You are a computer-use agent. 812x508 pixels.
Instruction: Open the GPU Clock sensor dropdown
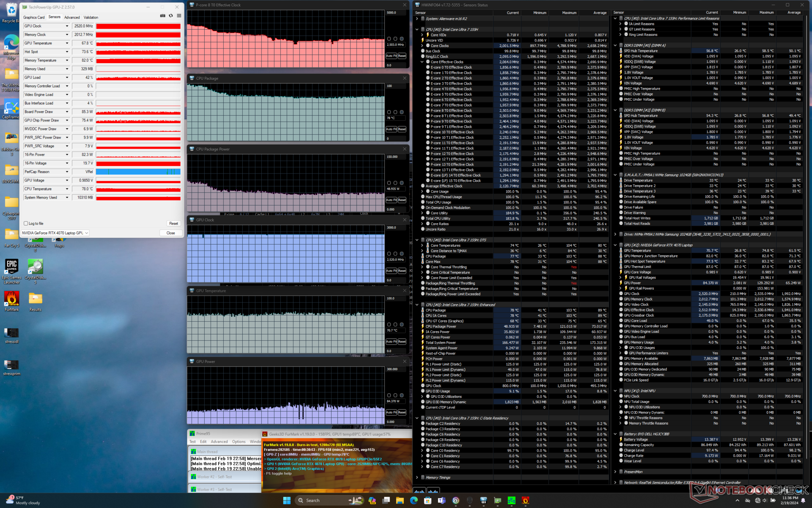pyautogui.click(x=67, y=26)
